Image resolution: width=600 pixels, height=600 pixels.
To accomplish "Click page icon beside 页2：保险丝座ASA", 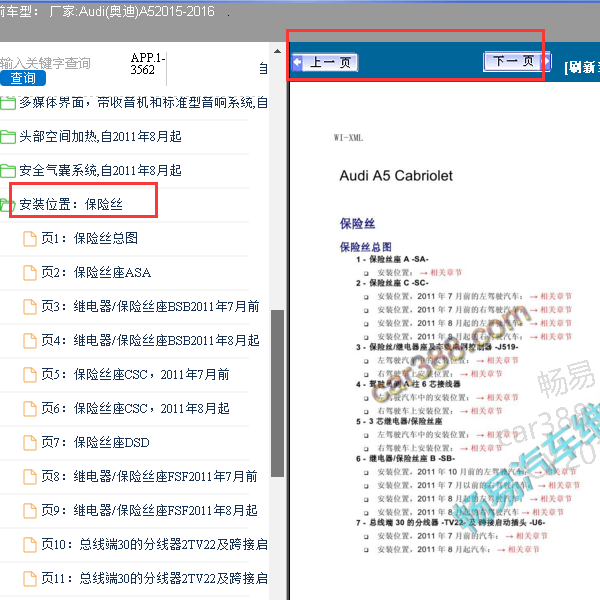I will click(x=30, y=273).
